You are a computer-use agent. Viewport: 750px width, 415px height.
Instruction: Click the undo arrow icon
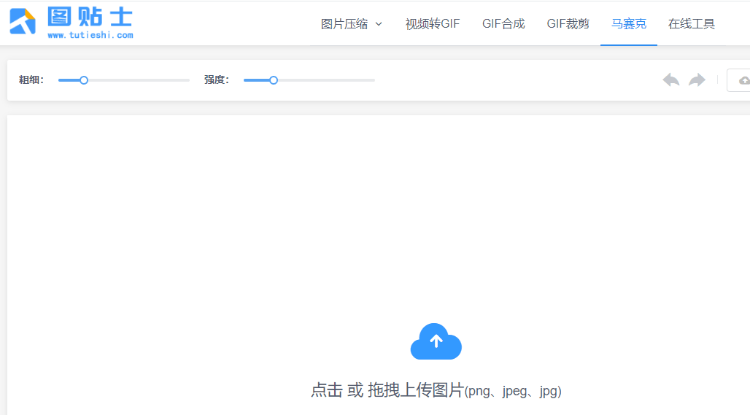pos(671,80)
